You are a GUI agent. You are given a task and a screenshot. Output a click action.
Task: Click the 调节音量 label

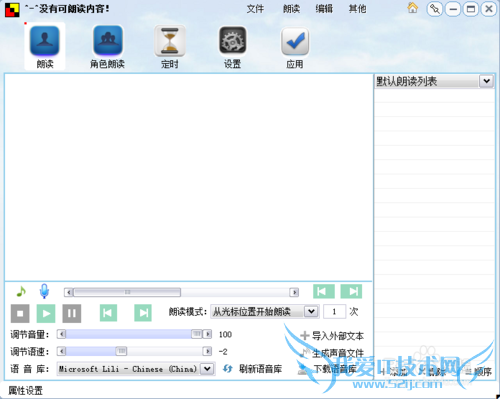30,334
